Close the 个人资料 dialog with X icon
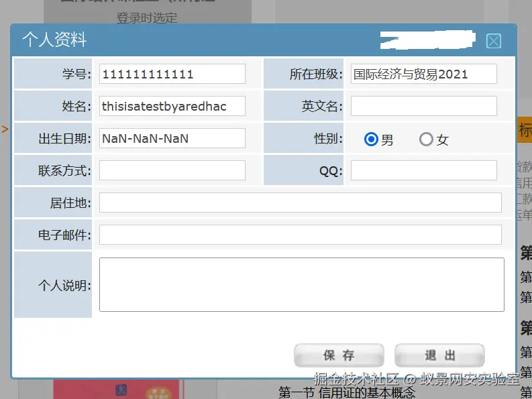 tap(493, 42)
